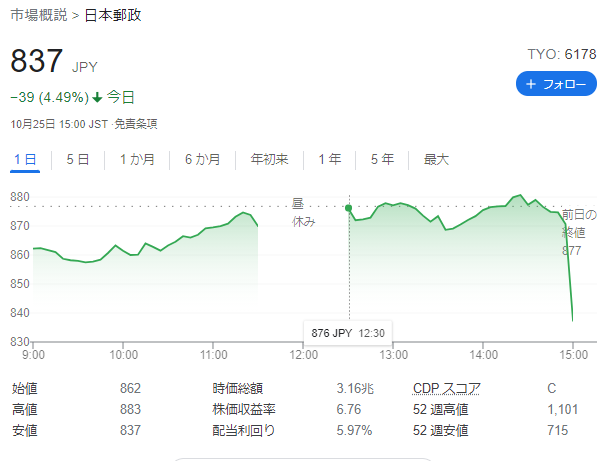
Task: Select the 1日 range tab
Action: (x=25, y=159)
